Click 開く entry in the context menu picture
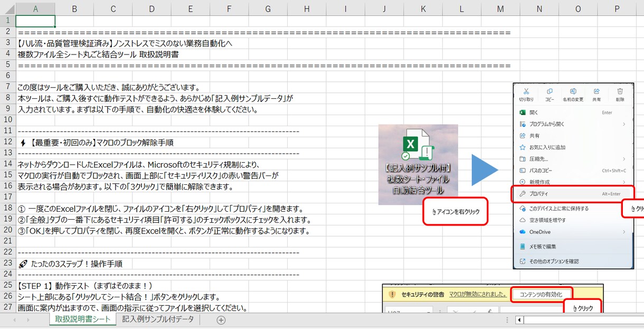 573,112
